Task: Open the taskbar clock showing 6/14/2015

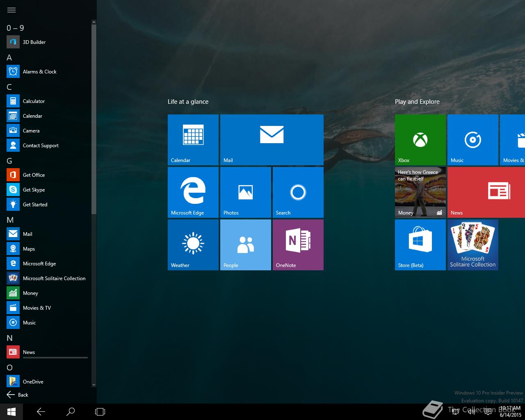Action: coord(511,412)
